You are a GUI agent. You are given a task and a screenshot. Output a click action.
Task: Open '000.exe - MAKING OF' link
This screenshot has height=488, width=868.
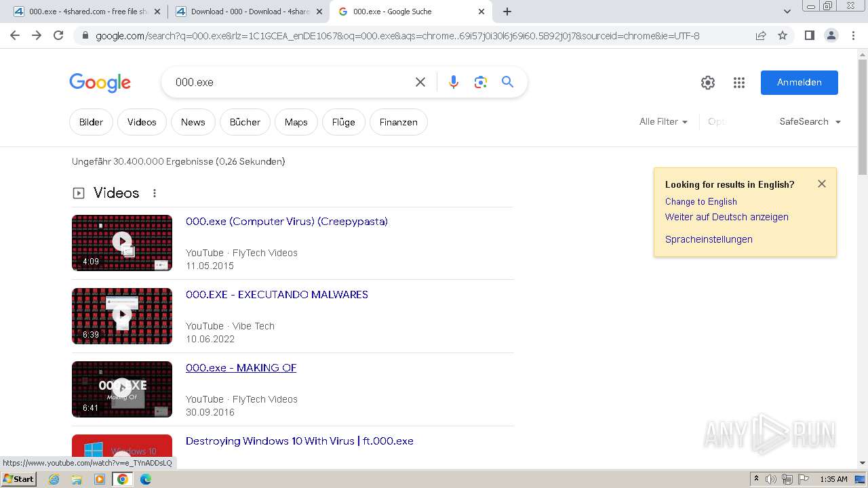tap(241, 368)
